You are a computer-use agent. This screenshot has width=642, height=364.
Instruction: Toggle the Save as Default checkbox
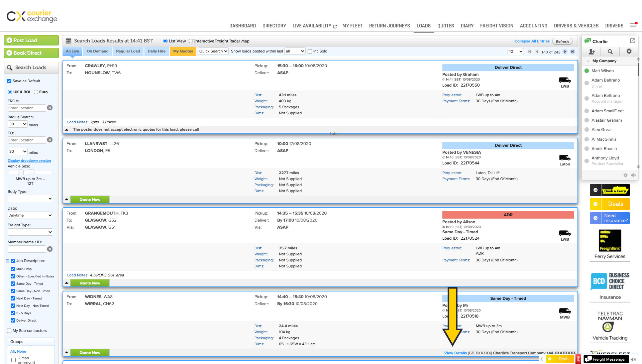[x=9, y=81]
